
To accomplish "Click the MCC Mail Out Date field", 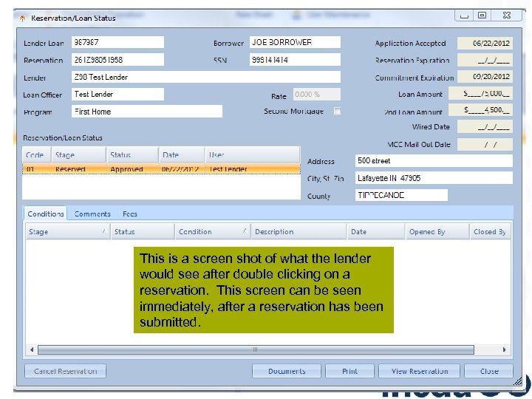I will click(x=485, y=145).
